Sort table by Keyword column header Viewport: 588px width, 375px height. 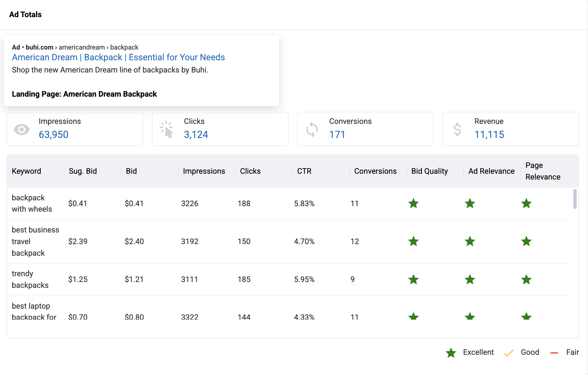(x=26, y=171)
